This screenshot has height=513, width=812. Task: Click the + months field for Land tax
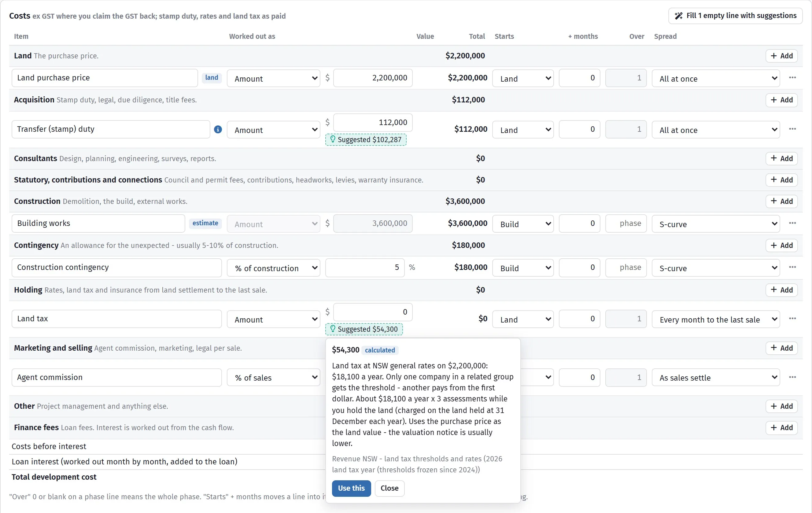(x=579, y=319)
